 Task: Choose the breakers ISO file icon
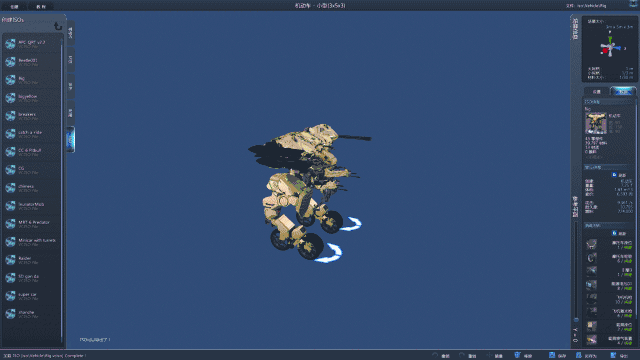10,116
